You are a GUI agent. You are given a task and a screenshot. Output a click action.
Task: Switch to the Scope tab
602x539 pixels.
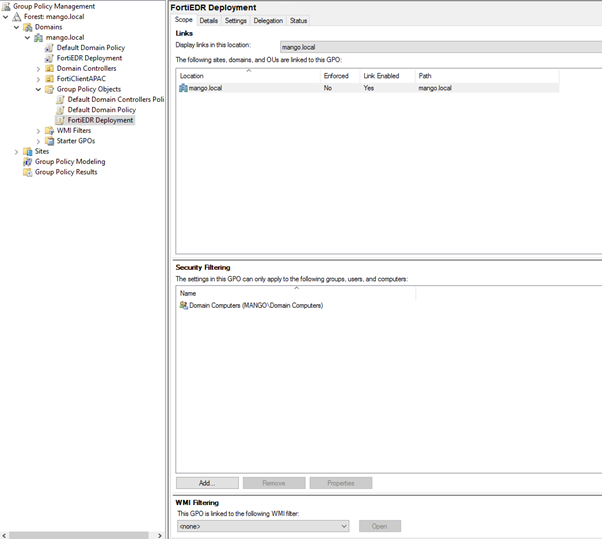pyautogui.click(x=184, y=20)
